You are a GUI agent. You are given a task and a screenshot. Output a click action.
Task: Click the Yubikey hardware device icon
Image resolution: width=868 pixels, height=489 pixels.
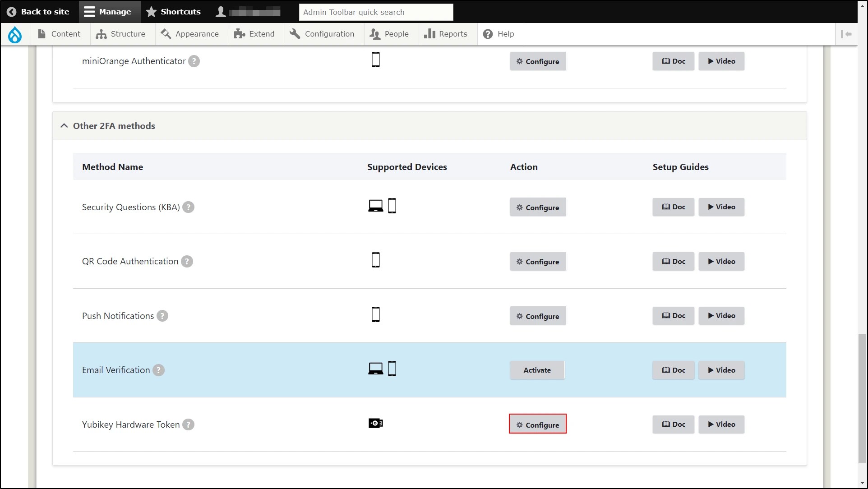tap(375, 424)
